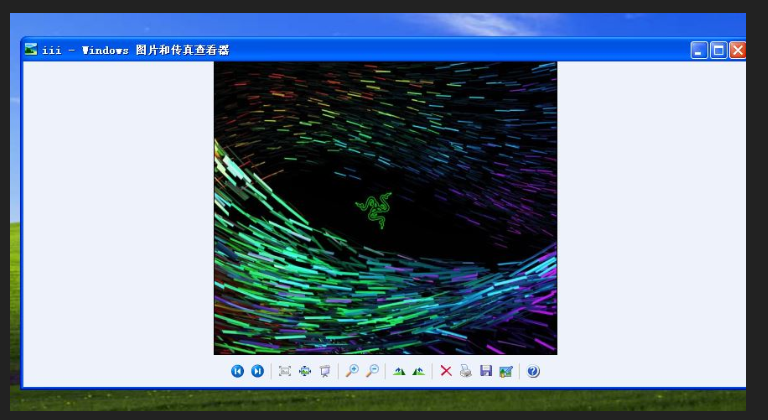This screenshot has width=768, height=420.
Task: Zoom out with magnifier minus icon
Action: pos(372,371)
